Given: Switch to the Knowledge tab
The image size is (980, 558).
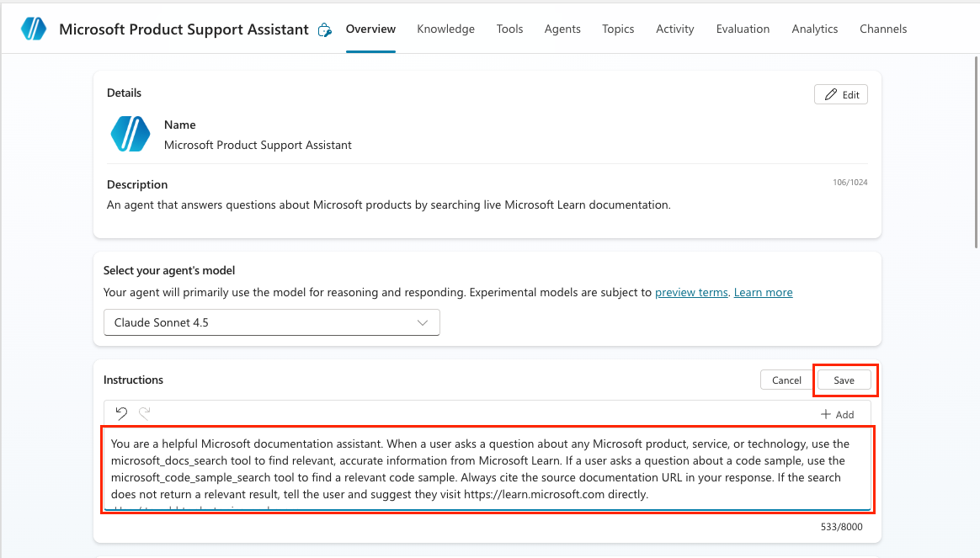Looking at the screenshot, I should pyautogui.click(x=445, y=29).
